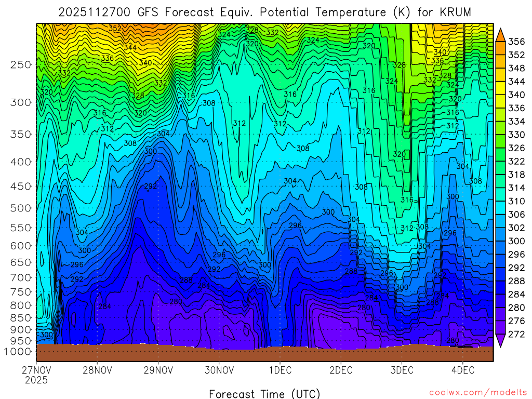Viewport: 532px width, 399px height.
Task: Click the 302 color bar legend value
Action: pos(516,228)
